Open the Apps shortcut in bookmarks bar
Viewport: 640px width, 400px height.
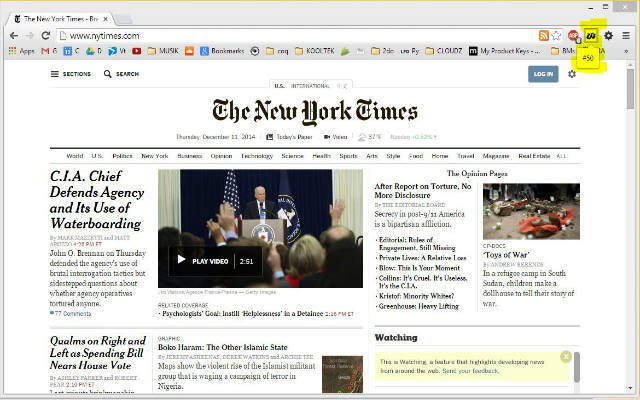click(x=22, y=51)
